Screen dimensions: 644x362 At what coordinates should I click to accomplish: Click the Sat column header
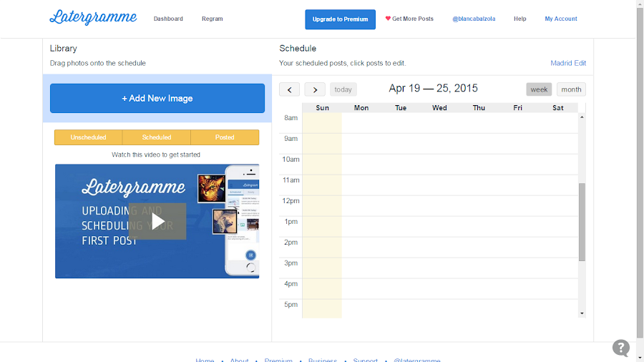(x=557, y=108)
